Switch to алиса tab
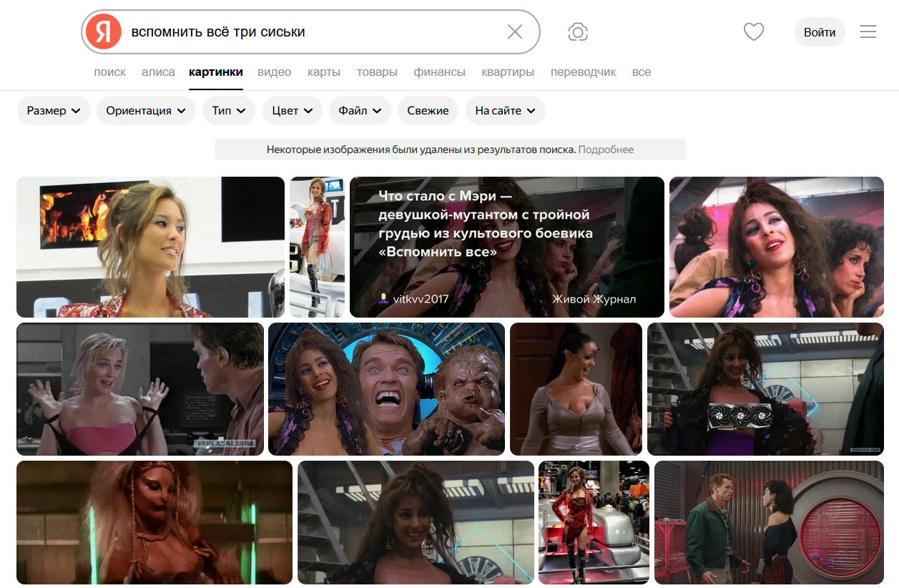The height and width of the screenshot is (588, 899). tap(158, 72)
